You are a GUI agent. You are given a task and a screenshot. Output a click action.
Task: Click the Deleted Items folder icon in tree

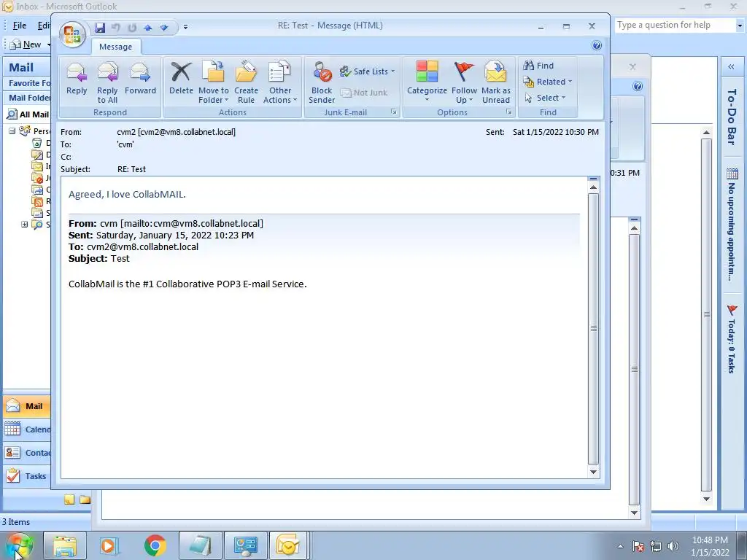point(36,143)
